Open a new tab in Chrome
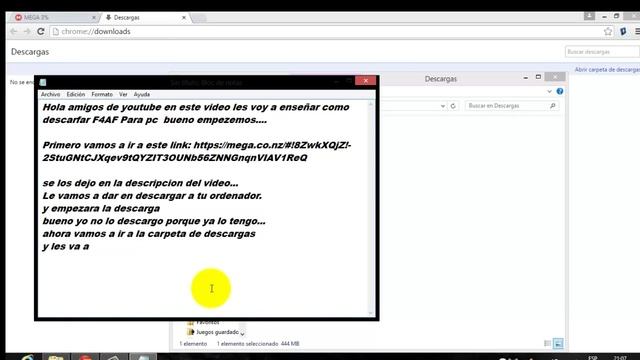Screen dimensions: 640x360 pos(199,18)
